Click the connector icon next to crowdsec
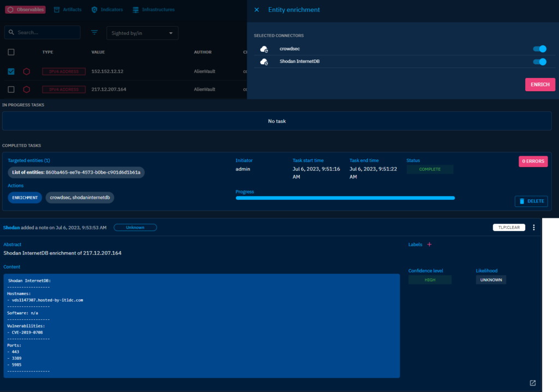Viewport: 559px width, 392px height. click(x=264, y=49)
